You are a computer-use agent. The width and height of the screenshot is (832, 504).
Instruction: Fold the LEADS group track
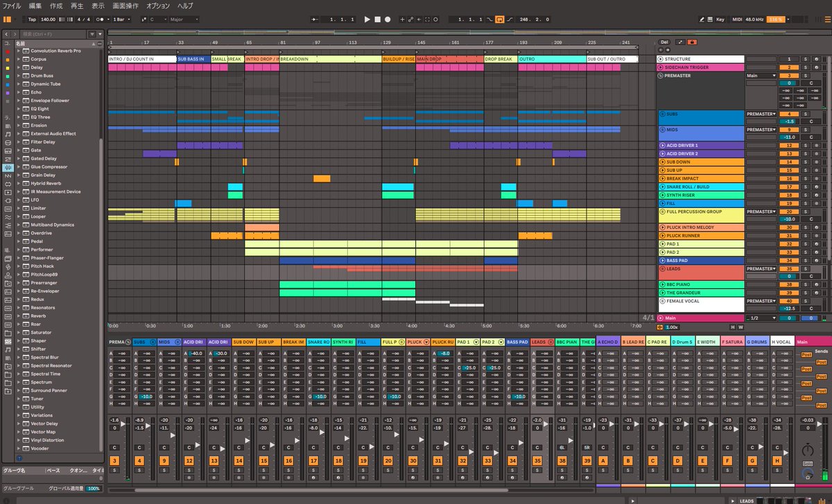pos(662,268)
